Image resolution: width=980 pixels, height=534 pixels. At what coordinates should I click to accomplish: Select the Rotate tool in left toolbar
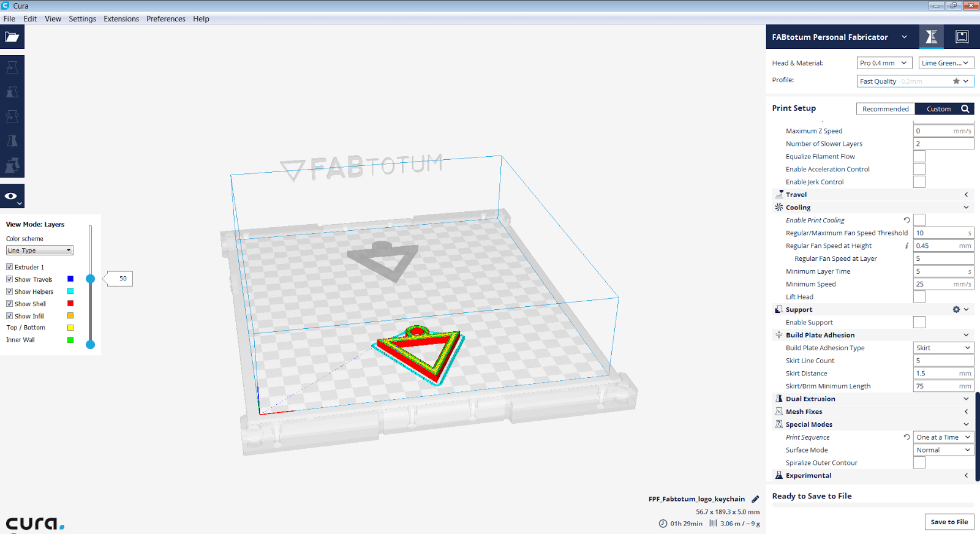12,116
